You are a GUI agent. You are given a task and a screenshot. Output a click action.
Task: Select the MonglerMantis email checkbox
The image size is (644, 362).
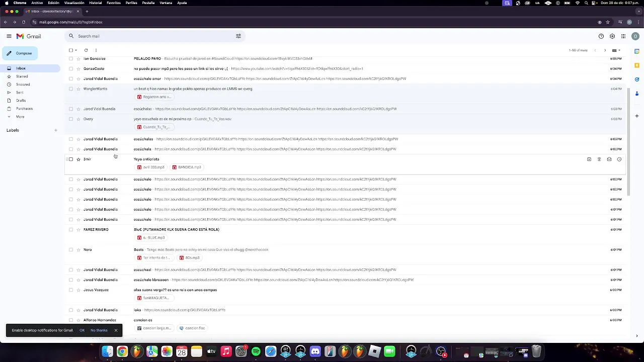(x=71, y=89)
